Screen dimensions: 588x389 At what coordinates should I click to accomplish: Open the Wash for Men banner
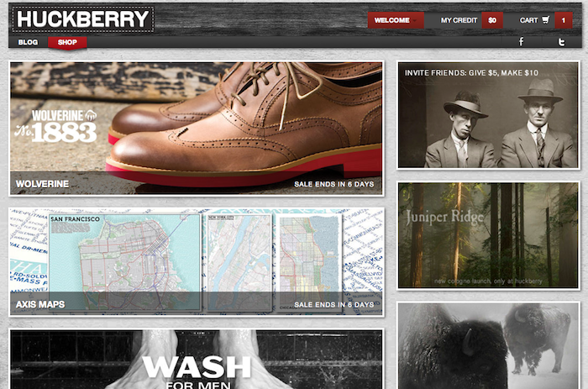[x=196, y=360]
